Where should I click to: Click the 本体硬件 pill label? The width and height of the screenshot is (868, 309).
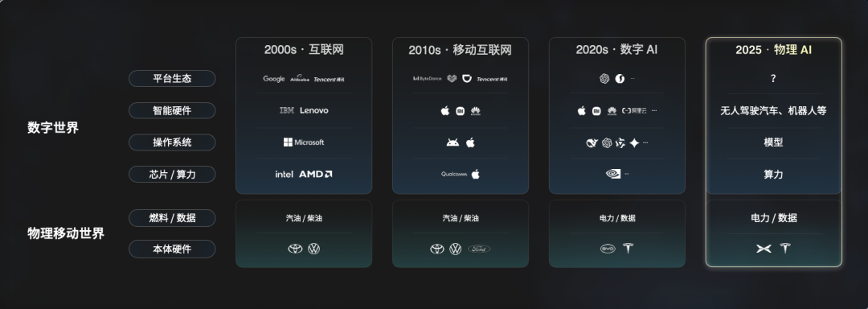point(172,249)
